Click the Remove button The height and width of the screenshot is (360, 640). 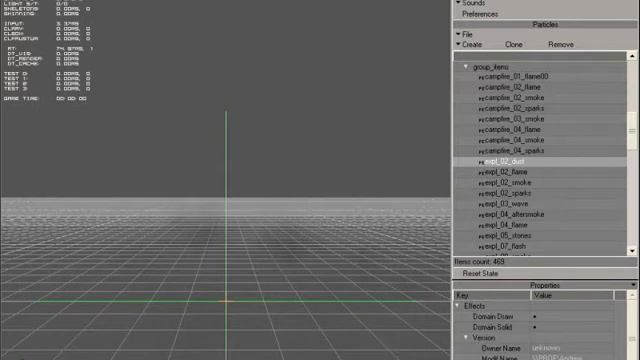coord(561,44)
